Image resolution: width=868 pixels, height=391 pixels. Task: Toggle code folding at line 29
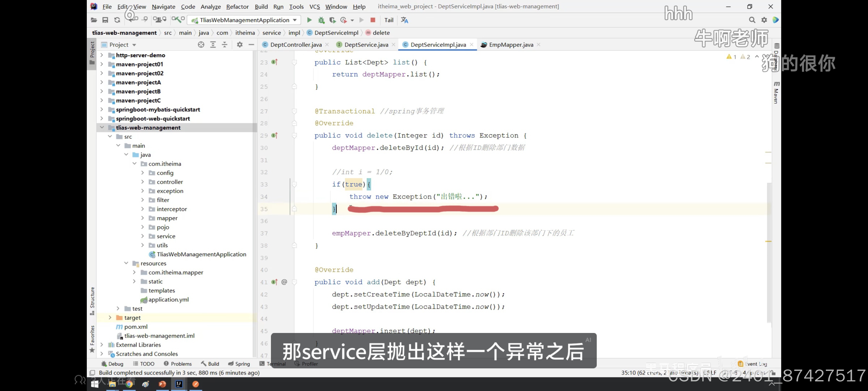tap(294, 136)
